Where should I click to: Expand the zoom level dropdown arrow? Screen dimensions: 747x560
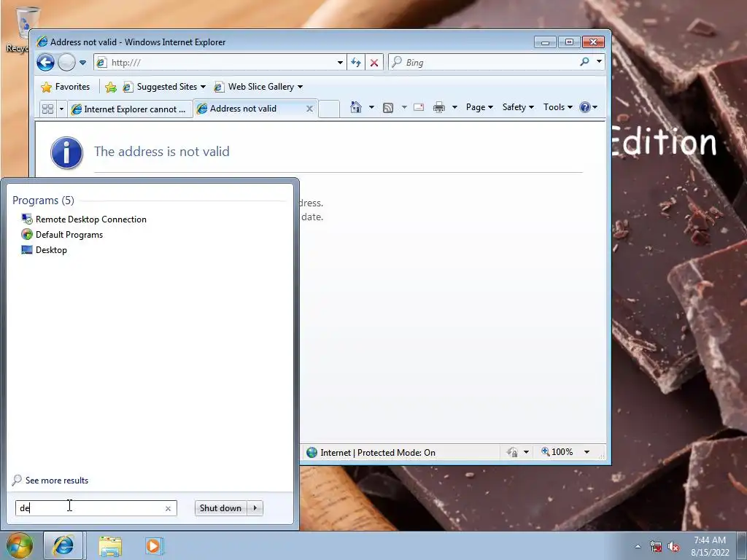point(587,452)
